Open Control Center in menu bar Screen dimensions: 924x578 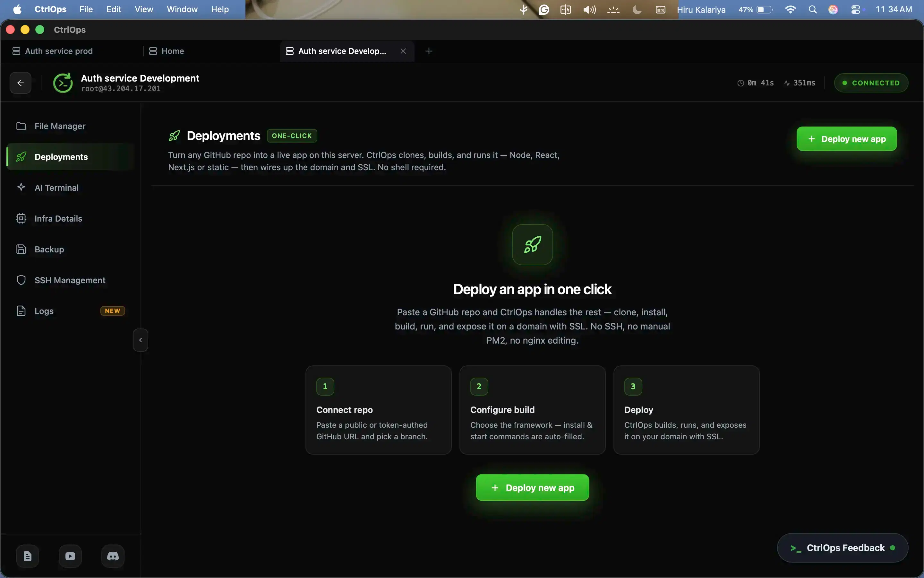tap(855, 10)
